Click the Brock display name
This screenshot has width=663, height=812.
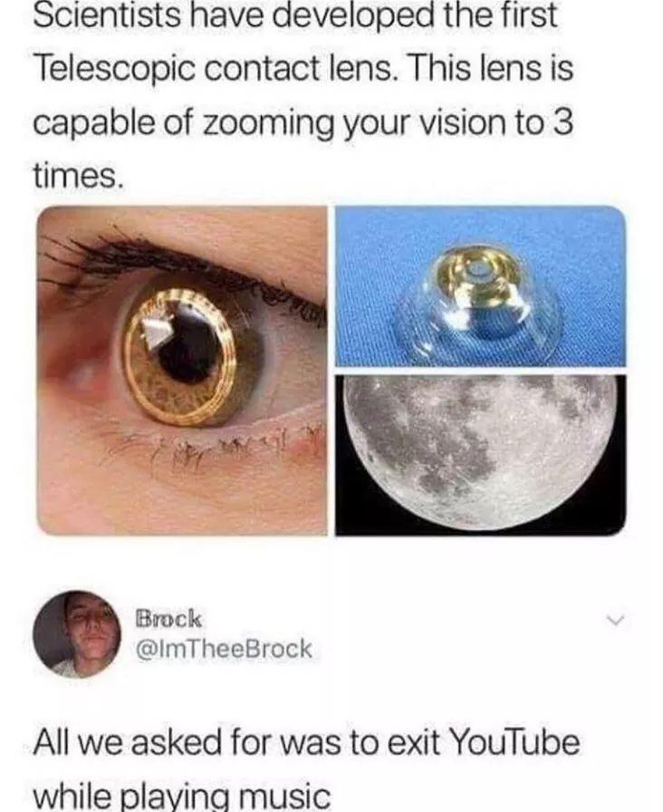pos(168,618)
